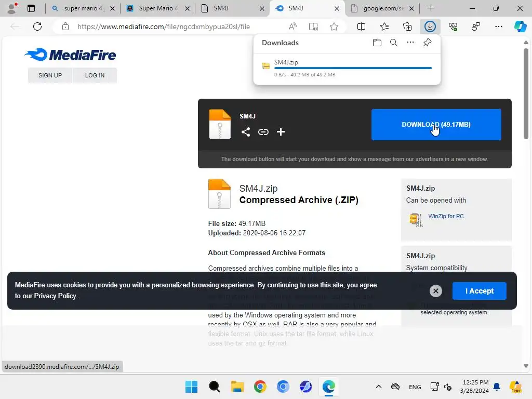532x399 pixels.
Task: Open Settings and more ellipsis menu
Action: (498, 26)
